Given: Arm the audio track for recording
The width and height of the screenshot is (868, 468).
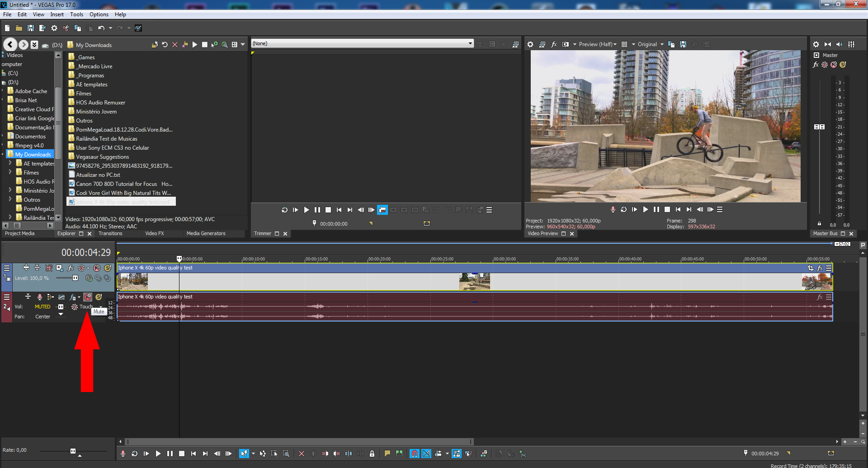Looking at the screenshot, I should coord(40,297).
